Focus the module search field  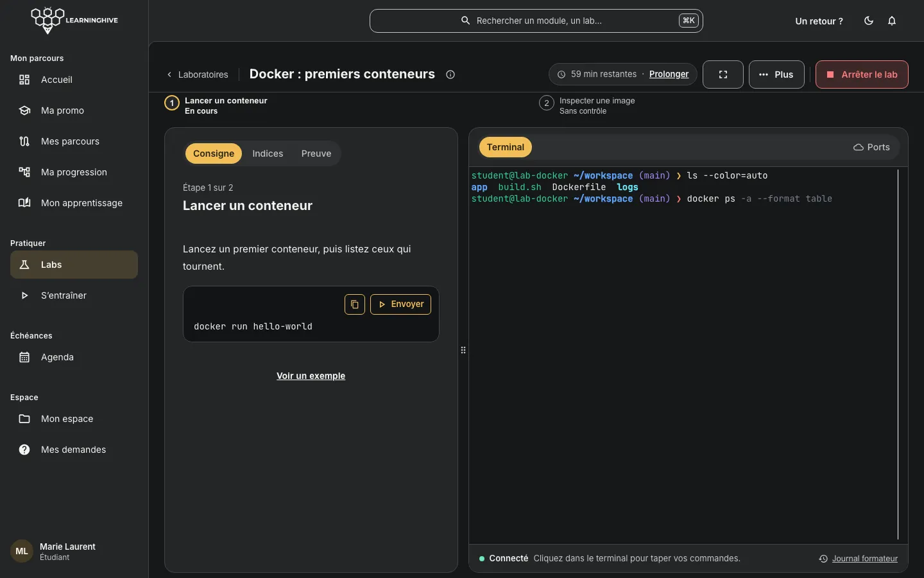[x=536, y=21]
